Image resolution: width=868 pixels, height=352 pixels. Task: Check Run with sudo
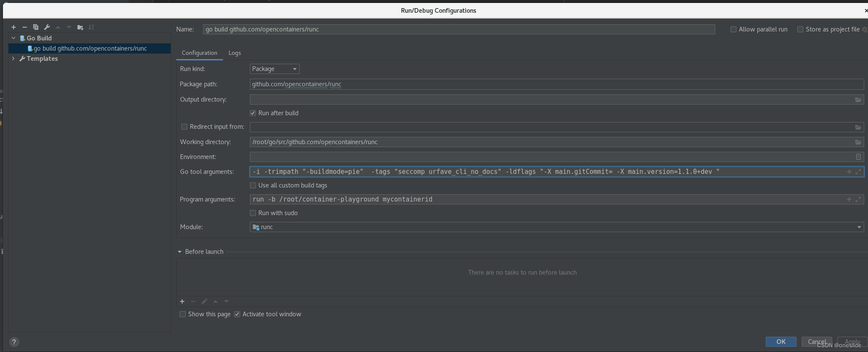(253, 213)
